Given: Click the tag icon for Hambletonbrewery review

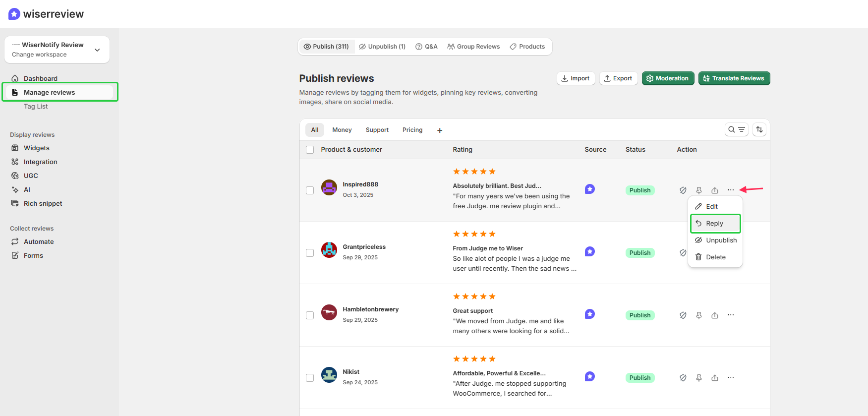Looking at the screenshot, I should (683, 315).
